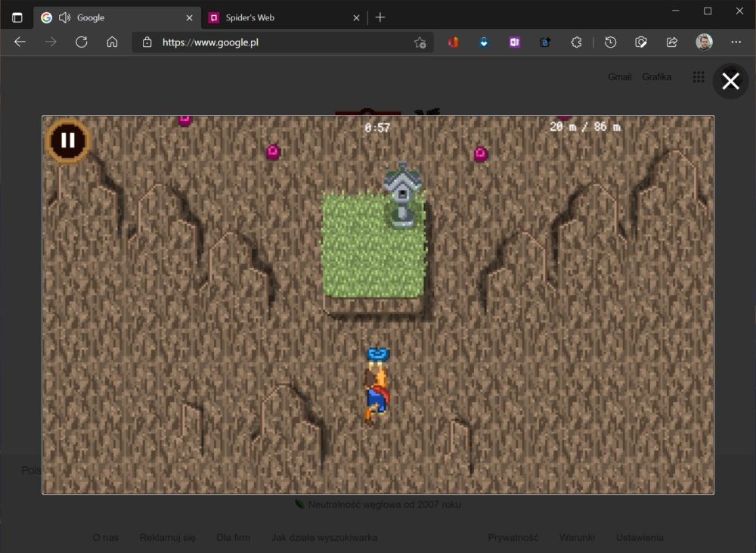
Task: Minimize the browser window
Action: click(x=675, y=11)
